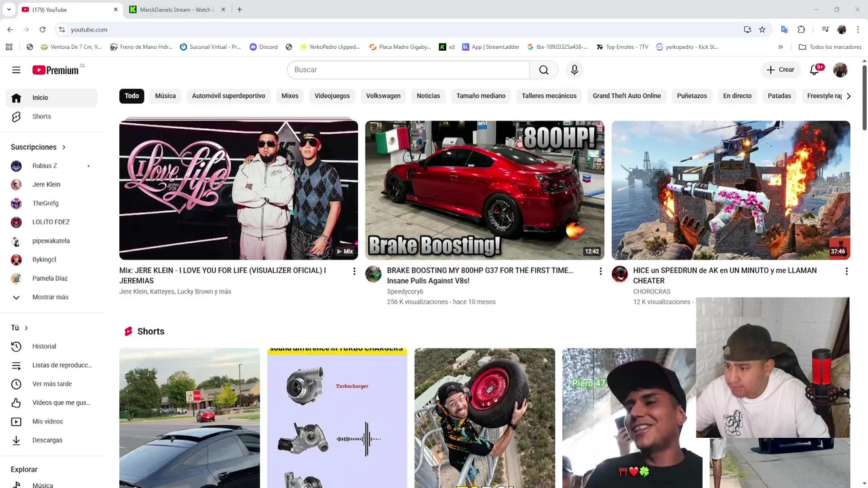868x488 pixels.
Task: Open Videos que me gustan
Action: [52, 403]
